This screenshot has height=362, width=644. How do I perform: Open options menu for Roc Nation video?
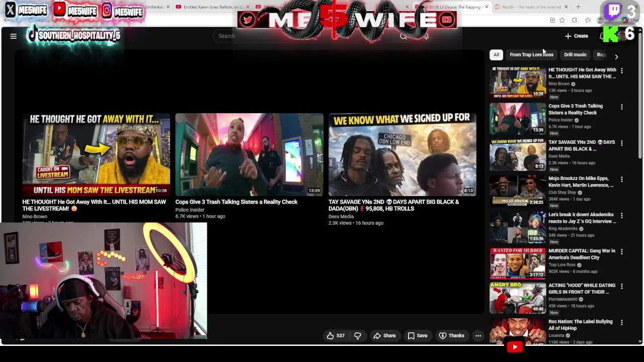(x=622, y=323)
